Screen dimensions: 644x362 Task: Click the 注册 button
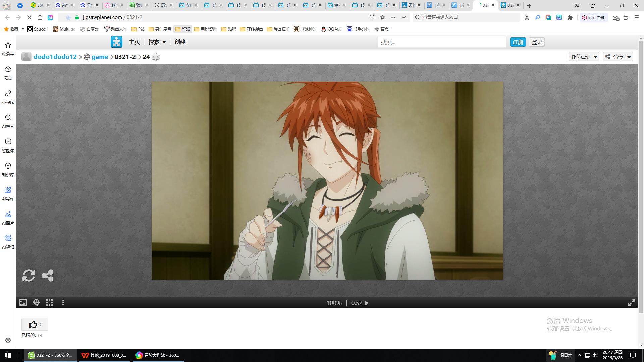point(518,42)
